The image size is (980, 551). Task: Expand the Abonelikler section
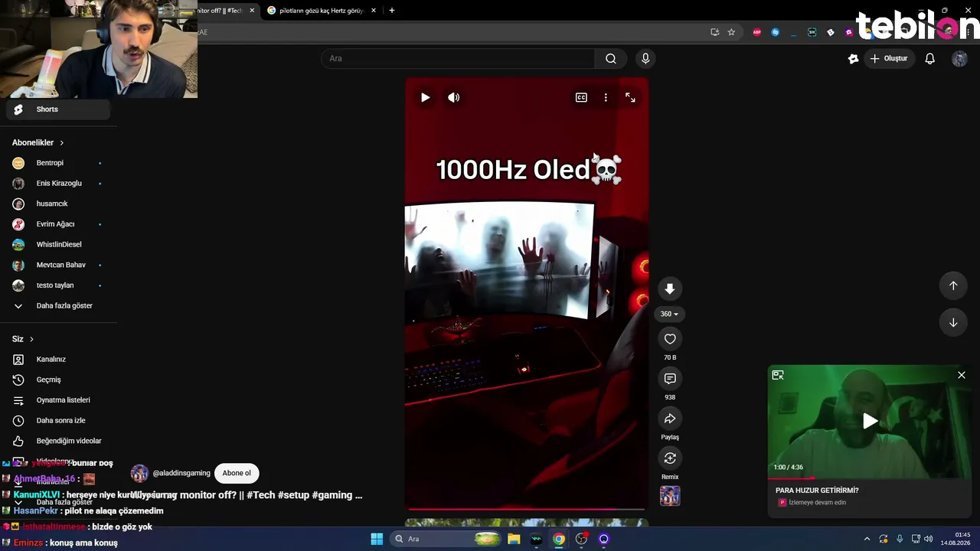tap(38, 142)
